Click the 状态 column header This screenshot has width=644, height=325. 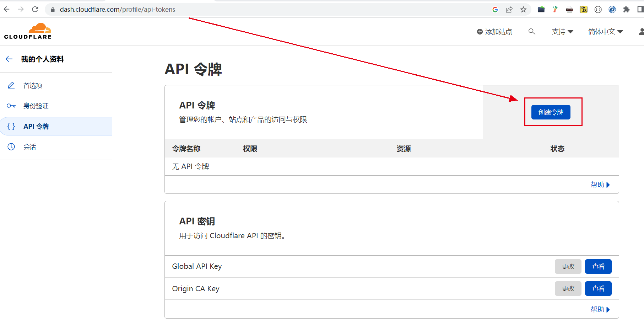tap(557, 149)
